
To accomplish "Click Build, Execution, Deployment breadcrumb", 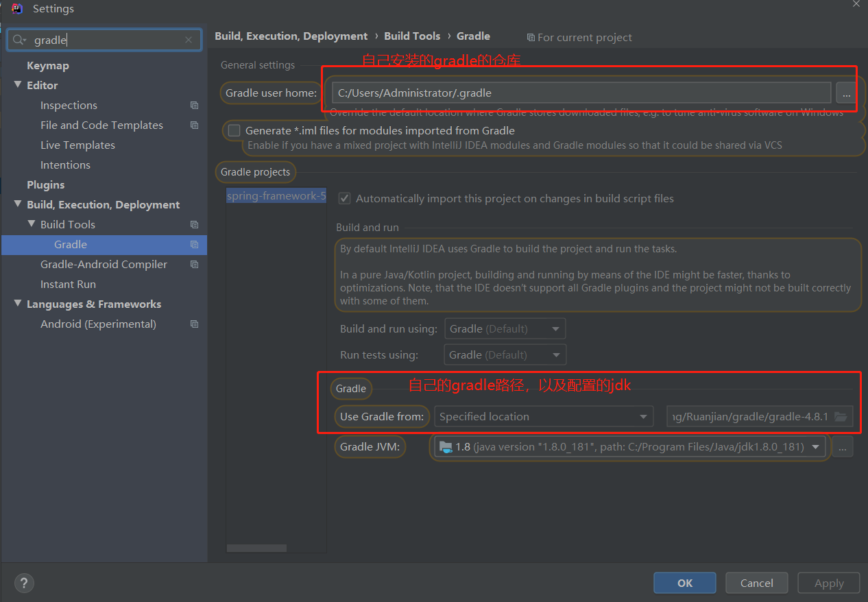I will 291,36.
